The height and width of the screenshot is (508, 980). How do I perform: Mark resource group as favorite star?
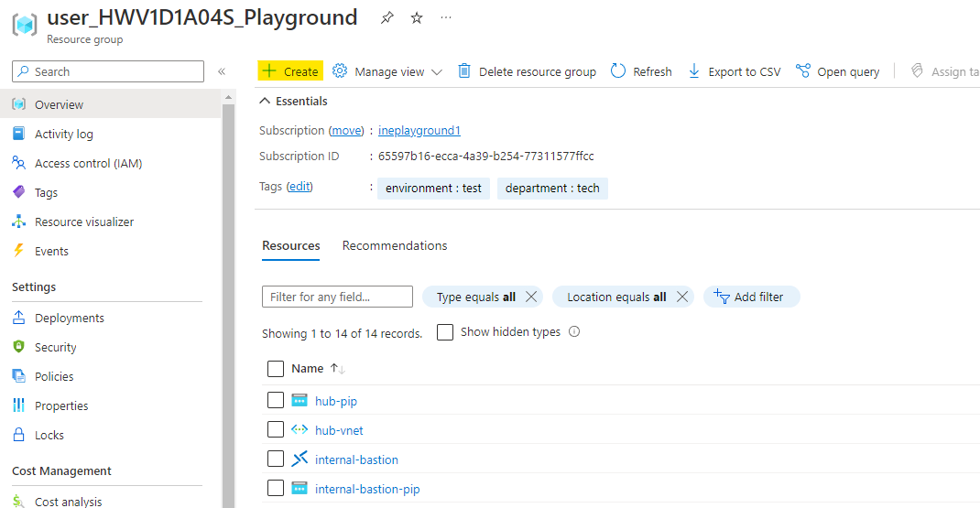point(417,18)
